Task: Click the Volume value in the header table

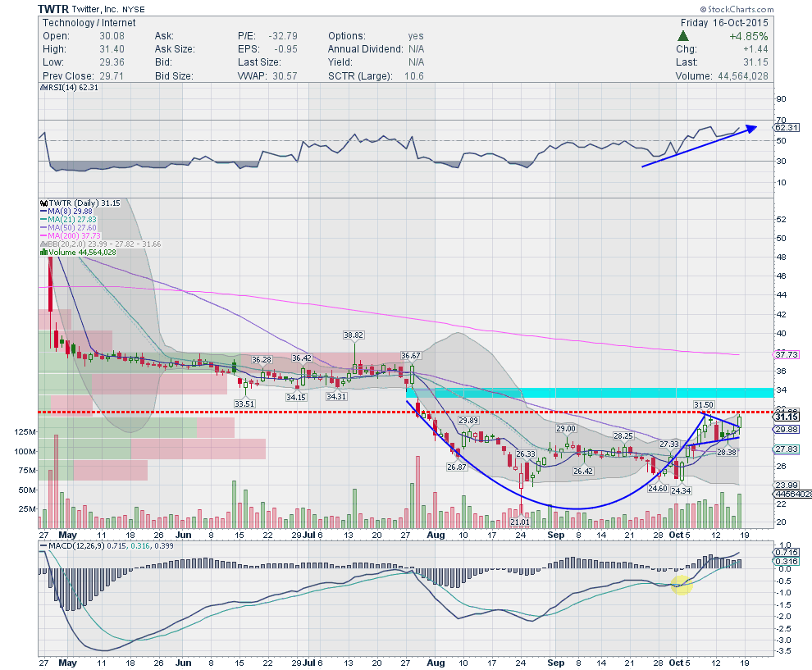Action: [742, 76]
